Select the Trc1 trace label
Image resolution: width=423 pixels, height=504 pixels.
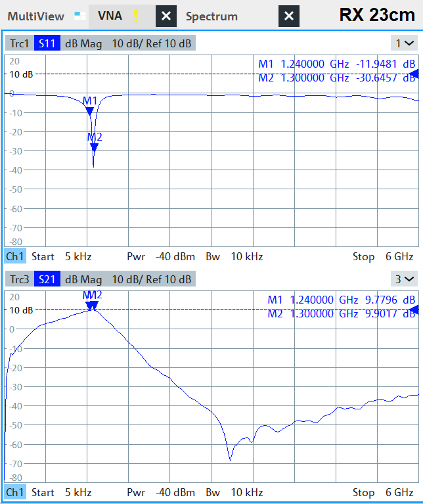[18, 44]
